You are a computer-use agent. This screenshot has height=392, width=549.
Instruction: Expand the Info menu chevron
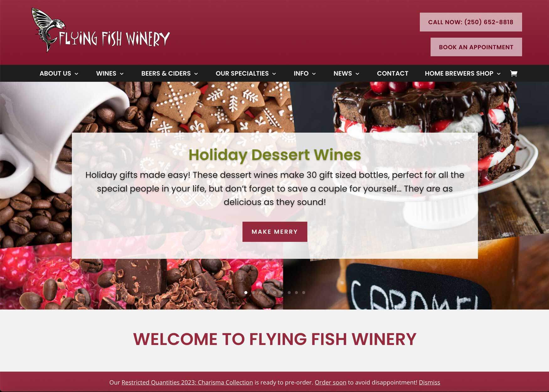[314, 74]
